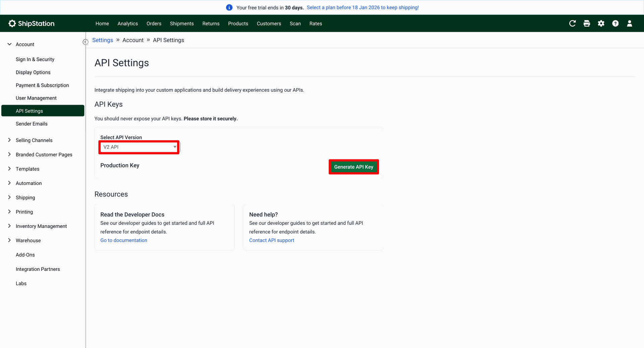Click the API Settings page heading
Screen dimensions: 644x348
click(122, 63)
